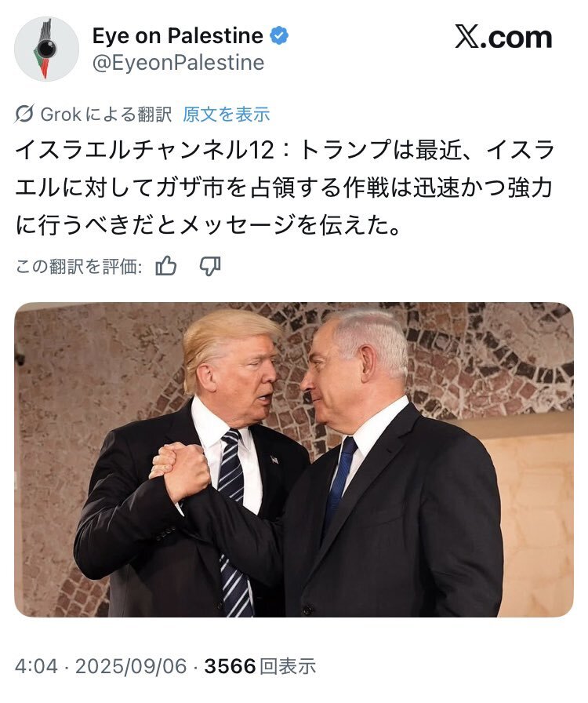Image resolution: width=588 pixels, height=703 pixels.
Task: Open the attached handshake photo
Action: tap(294, 460)
